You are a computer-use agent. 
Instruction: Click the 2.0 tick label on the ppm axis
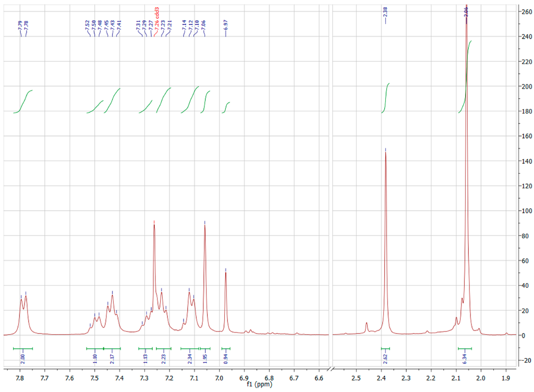pos(481,378)
